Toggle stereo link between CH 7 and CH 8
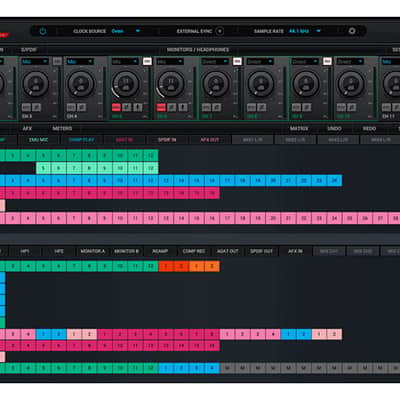The image size is (400, 400). [237, 61]
